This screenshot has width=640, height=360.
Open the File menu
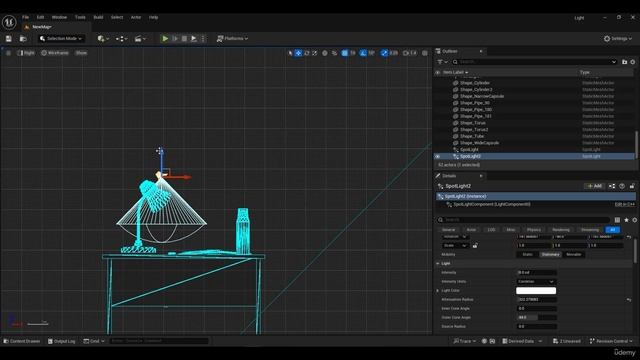(x=25, y=17)
